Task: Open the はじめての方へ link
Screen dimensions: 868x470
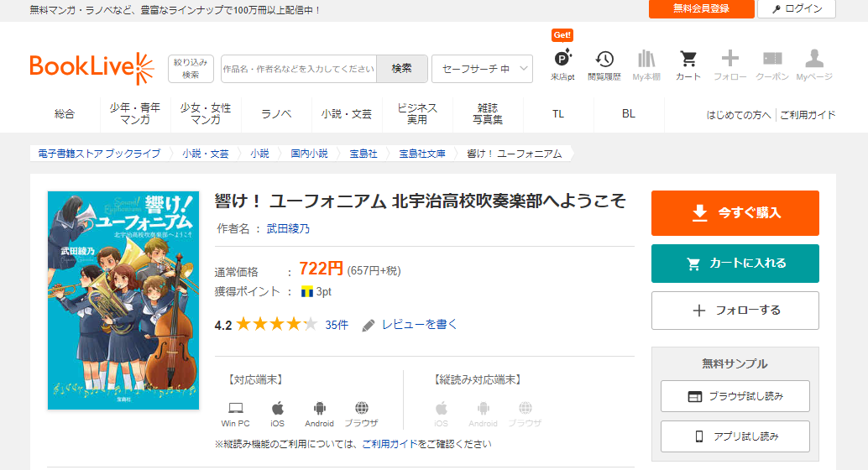Action: (x=739, y=115)
